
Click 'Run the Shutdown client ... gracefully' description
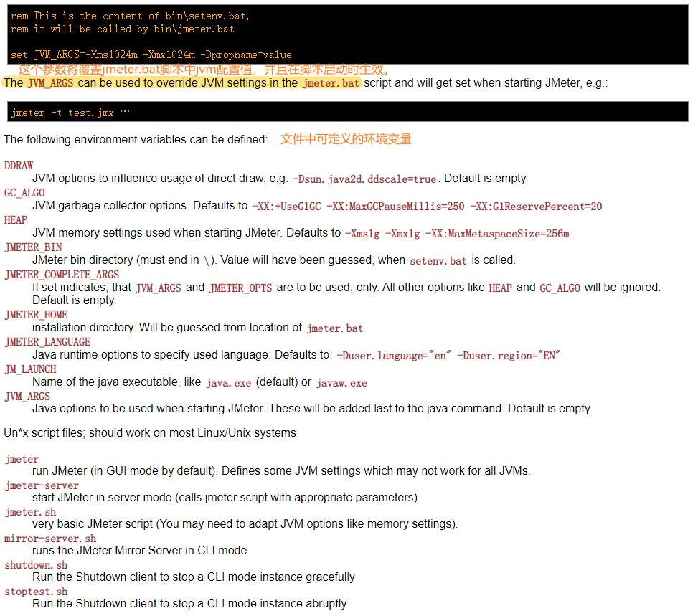(x=194, y=577)
